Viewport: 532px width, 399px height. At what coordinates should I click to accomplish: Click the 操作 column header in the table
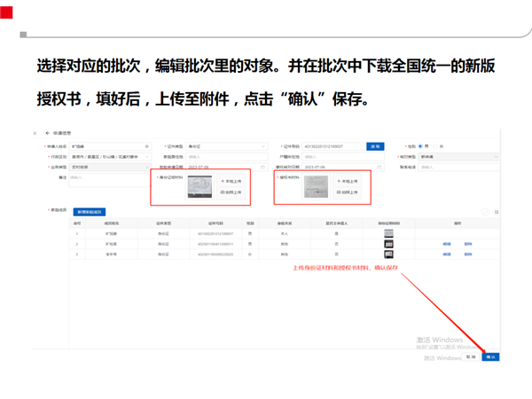click(458, 223)
